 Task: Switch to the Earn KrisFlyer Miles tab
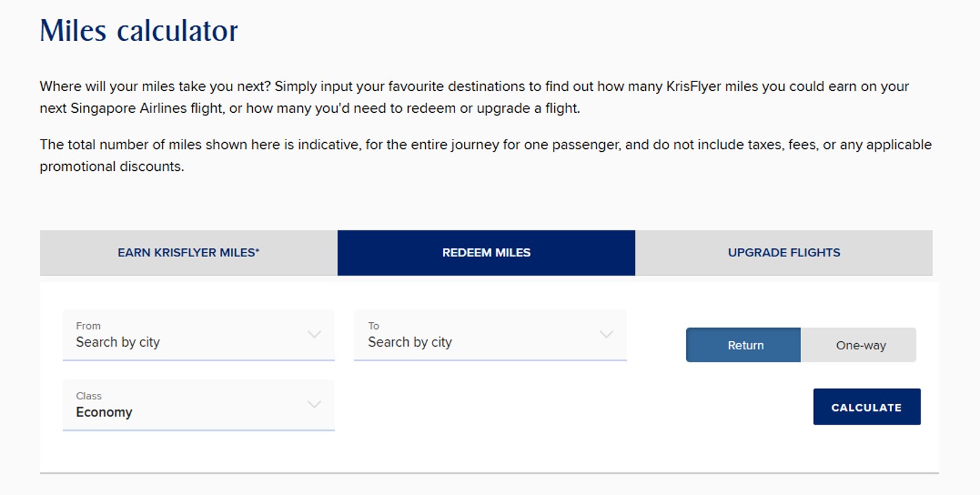tap(189, 253)
